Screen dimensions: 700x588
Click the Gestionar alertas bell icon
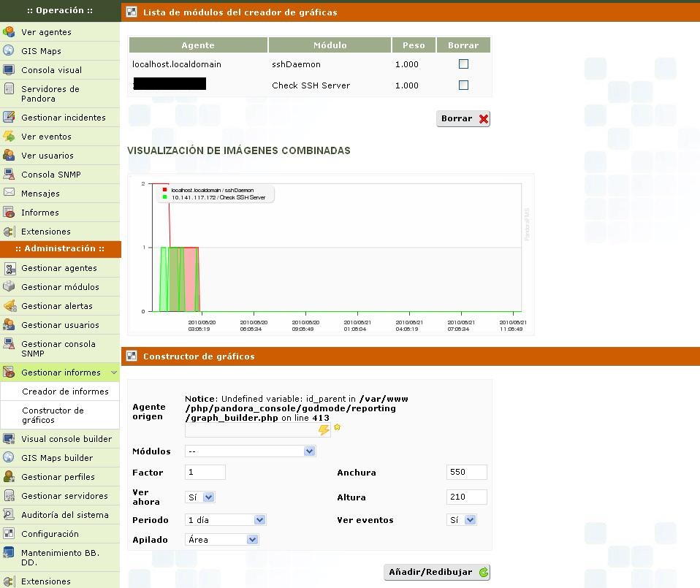tap(9, 306)
